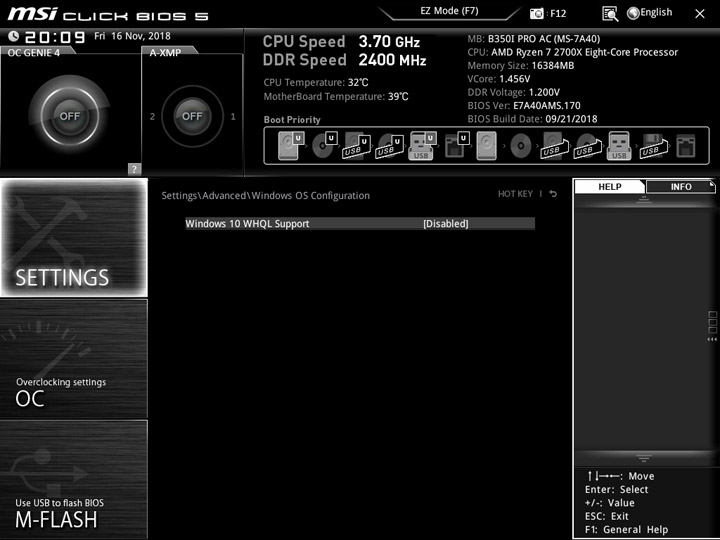Screen dimensions: 720x540
Task: Choose A-XMP profile 1
Action: (233, 117)
